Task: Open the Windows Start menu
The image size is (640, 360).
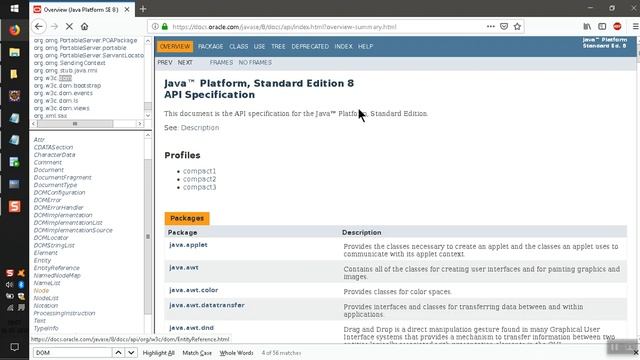Action: pos(14,8)
